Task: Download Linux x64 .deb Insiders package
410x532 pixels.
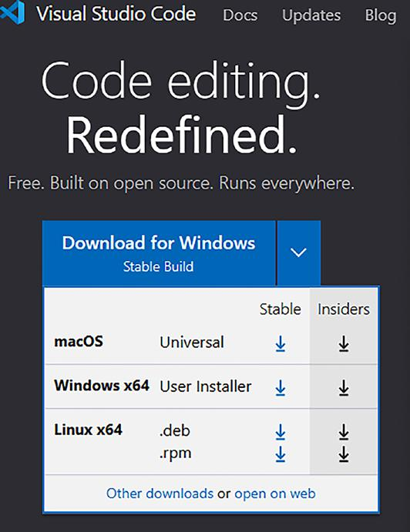Action: [x=344, y=432]
